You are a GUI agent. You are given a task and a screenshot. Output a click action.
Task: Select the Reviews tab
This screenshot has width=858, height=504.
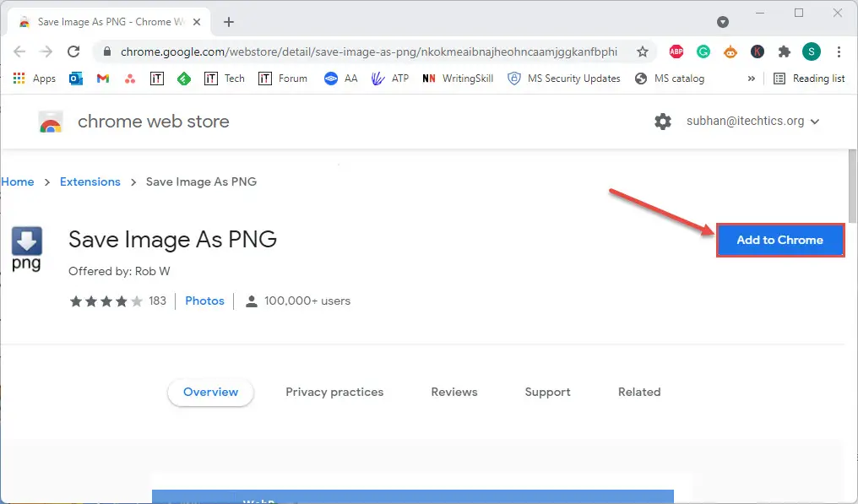(x=454, y=392)
